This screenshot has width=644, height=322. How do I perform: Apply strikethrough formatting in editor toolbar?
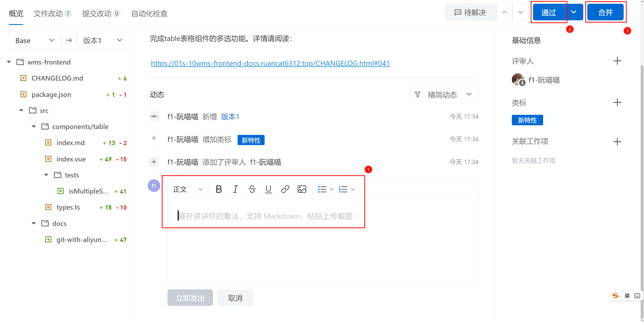[252, 189]
